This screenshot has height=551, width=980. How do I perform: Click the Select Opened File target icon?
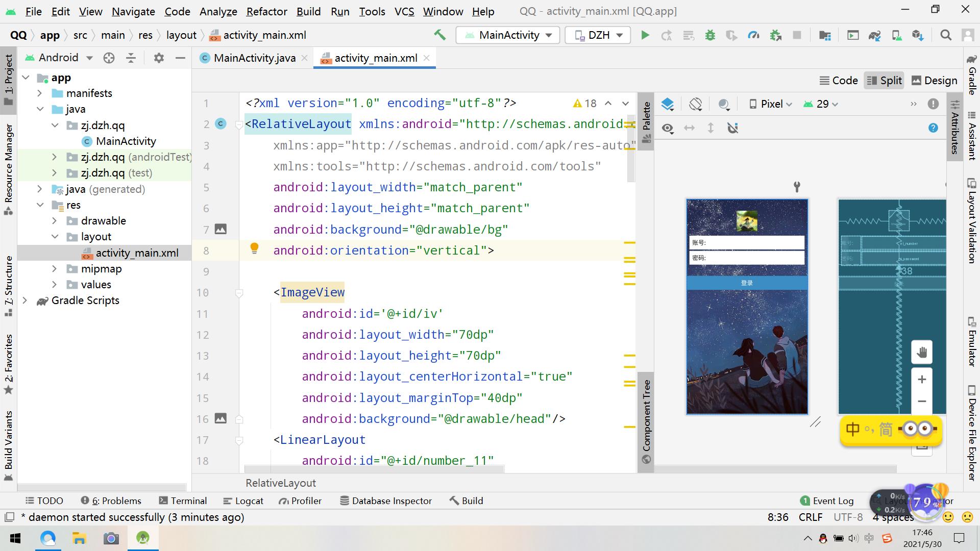[x=109, y=58]
